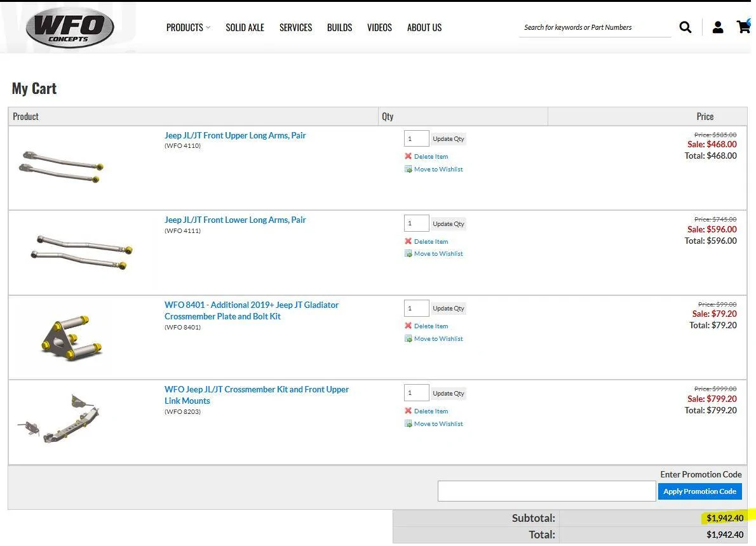Click quantity field for WFO 8203 kit

point(417,393)
